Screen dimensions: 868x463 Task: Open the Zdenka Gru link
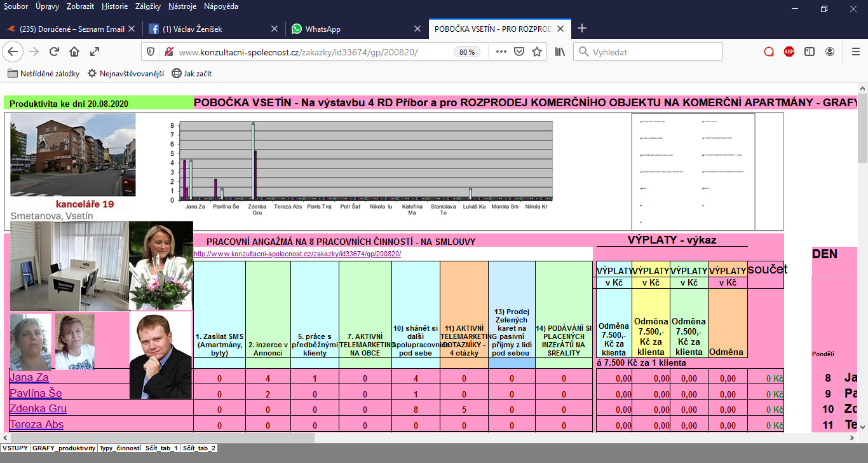click(x=38, y=408)
